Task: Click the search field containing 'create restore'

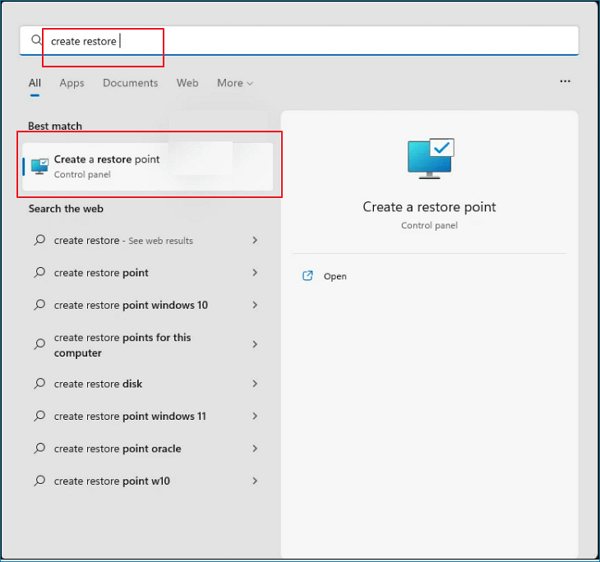Action: (299, 40)
